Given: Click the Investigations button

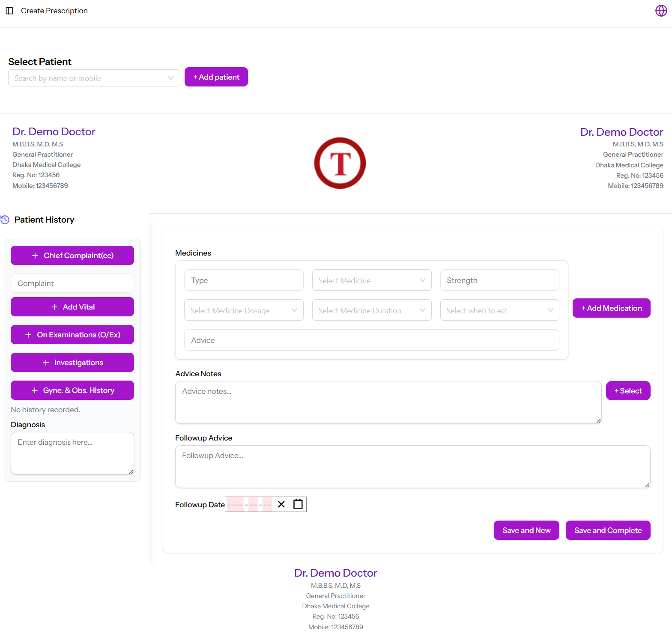Looking at the screenshot, I should (72, 363).
